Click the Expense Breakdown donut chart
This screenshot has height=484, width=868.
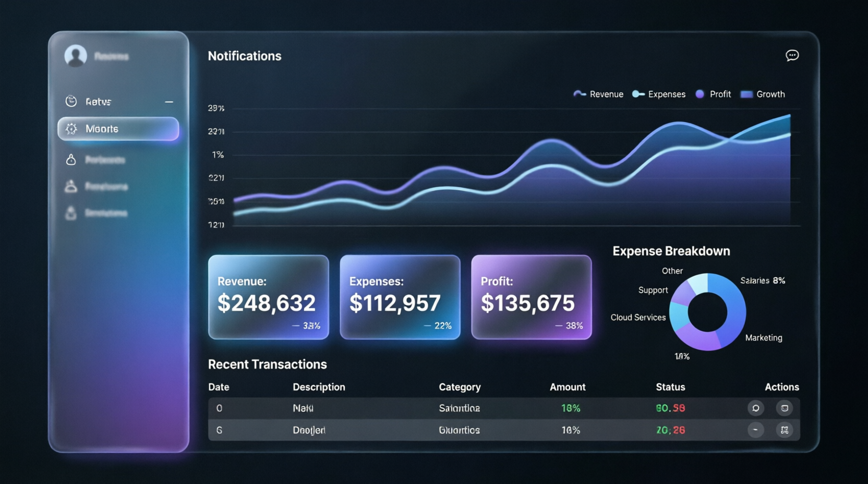click(x=707, y=312)
